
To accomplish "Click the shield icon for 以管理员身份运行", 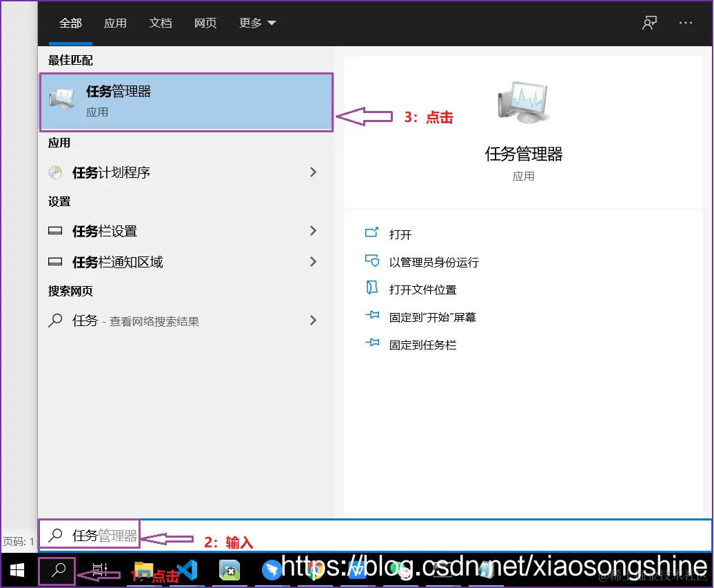I will click(372, 261).
